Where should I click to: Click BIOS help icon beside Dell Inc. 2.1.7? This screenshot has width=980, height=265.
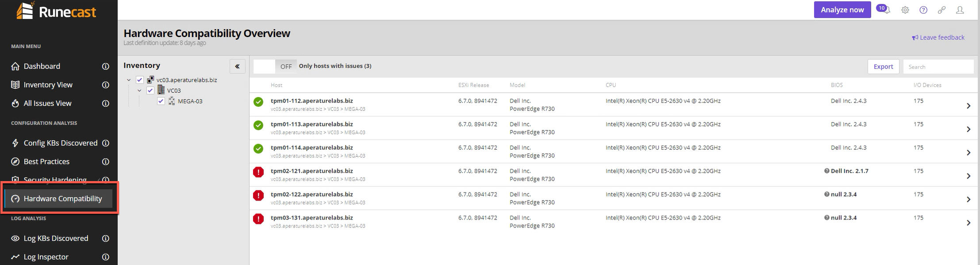click(826, 171)
